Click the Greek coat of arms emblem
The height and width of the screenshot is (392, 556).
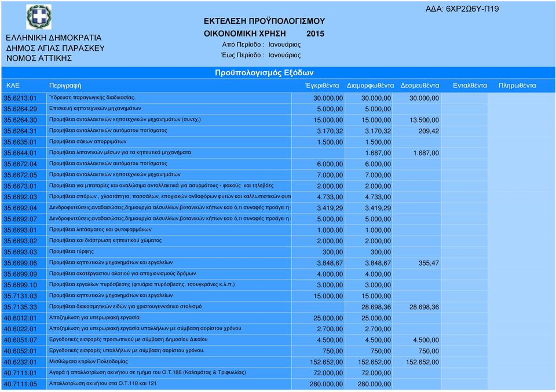(x=39, y=17)
